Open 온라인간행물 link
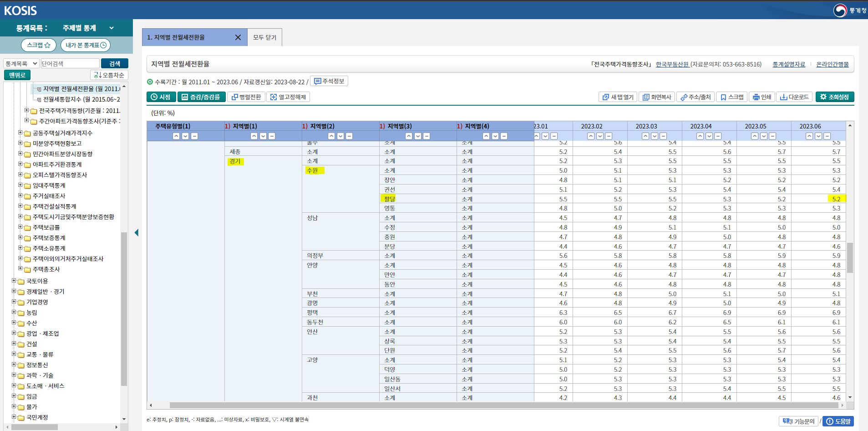Viewport: 868px width, 431px height. (832, 64)
